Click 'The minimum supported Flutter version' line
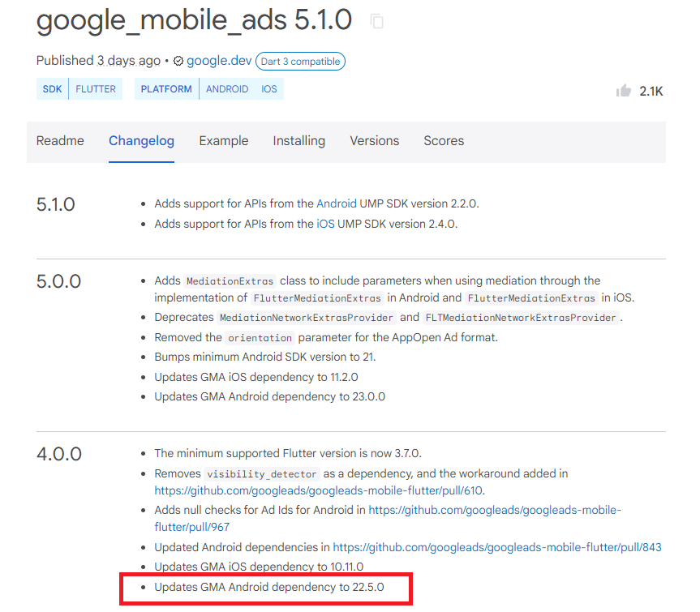Viewport: 700px width, 612px height. point(288,453)
